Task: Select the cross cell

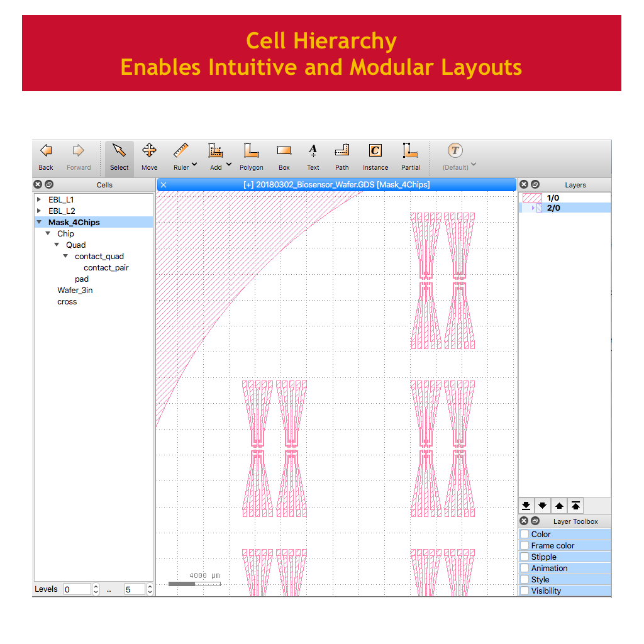Action: click(67, 301)
